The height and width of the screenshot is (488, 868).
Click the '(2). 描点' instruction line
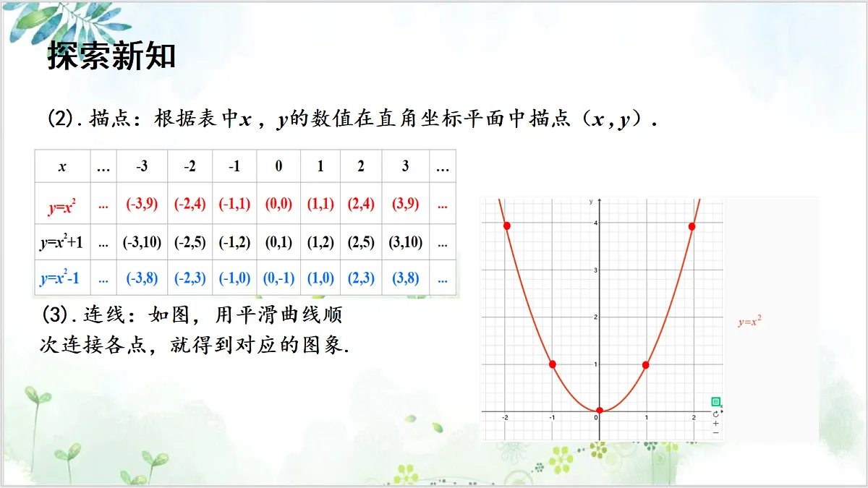(352, 119)
